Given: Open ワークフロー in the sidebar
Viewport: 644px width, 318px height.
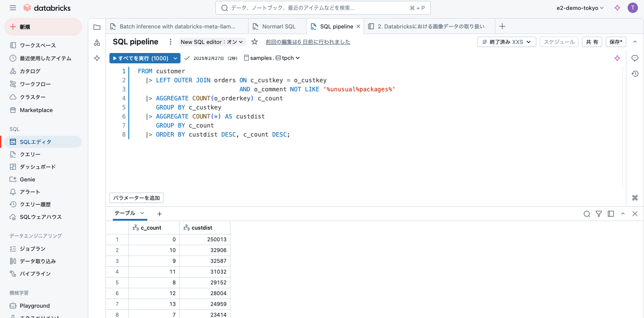Looking at the screenshot, I should [43, 84].
